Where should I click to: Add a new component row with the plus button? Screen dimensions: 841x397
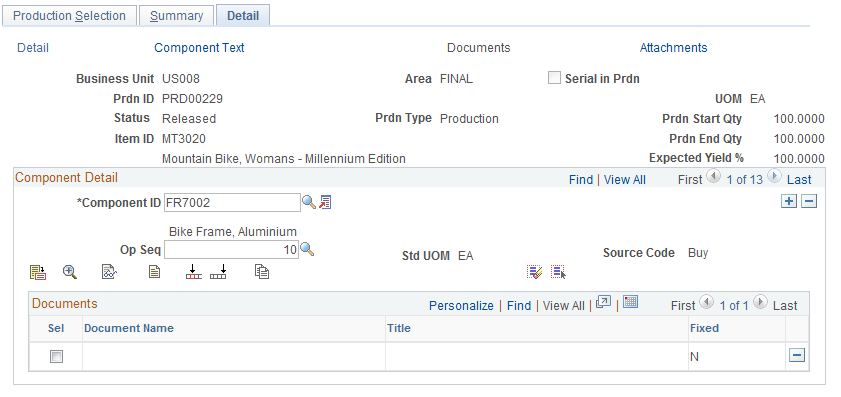(x=788, y=202)
